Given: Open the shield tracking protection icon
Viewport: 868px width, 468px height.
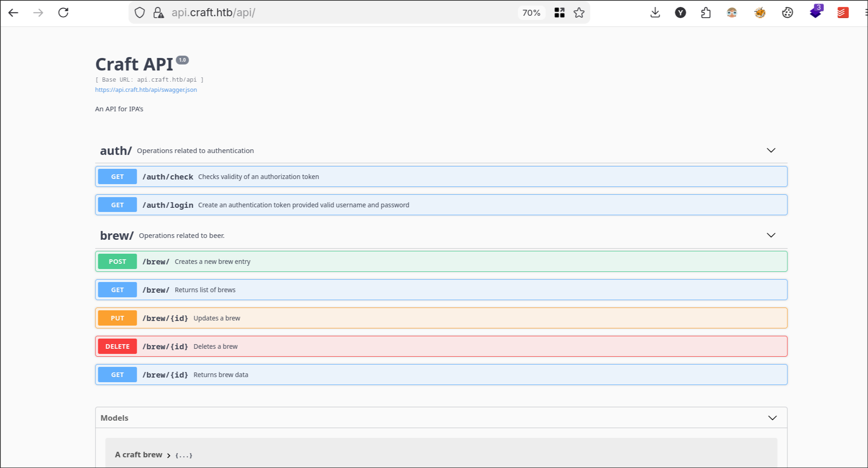Looking at the screenshot, I should coord(139,13).
